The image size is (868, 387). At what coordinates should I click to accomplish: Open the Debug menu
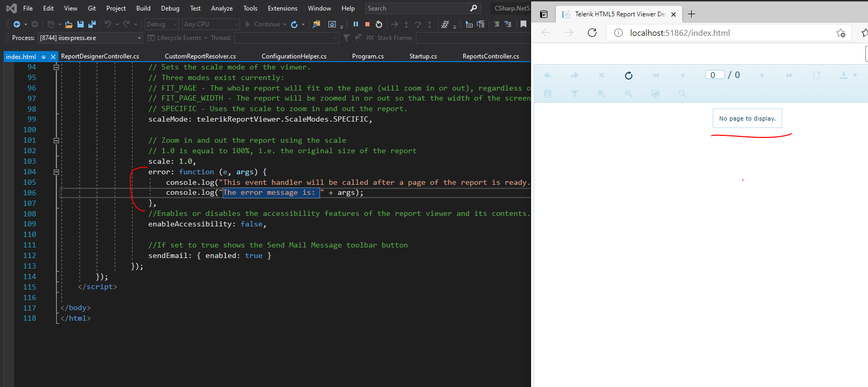coord(170,8)
